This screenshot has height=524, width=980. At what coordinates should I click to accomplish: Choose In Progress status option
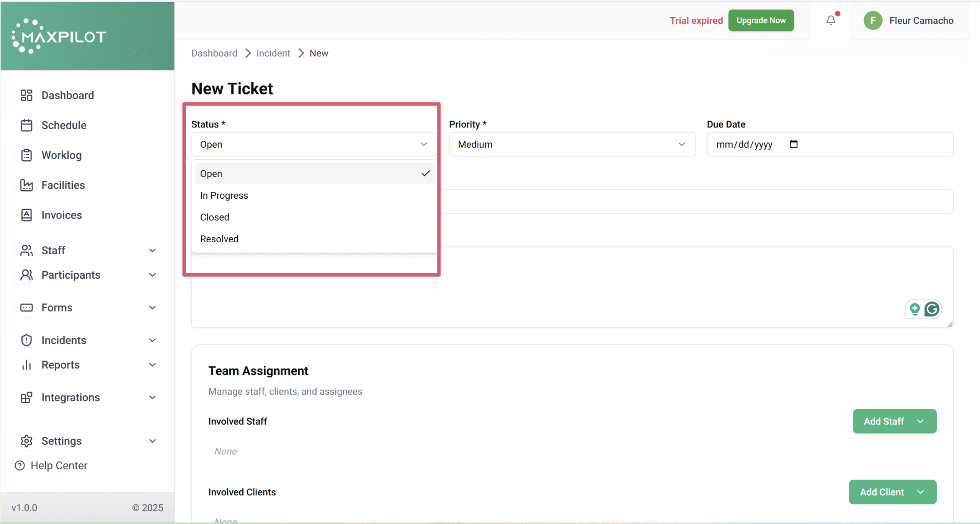[224, 196]
